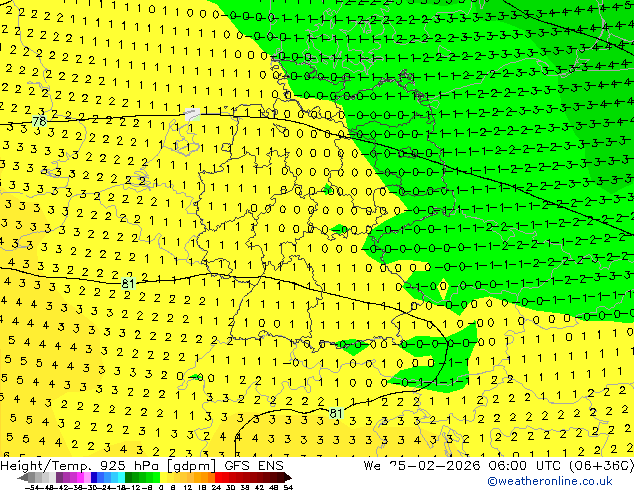Viewport: 634px width, 490px height.
Task: Pick the dark blue legend swatch
Action: click(x=94, y=477)
